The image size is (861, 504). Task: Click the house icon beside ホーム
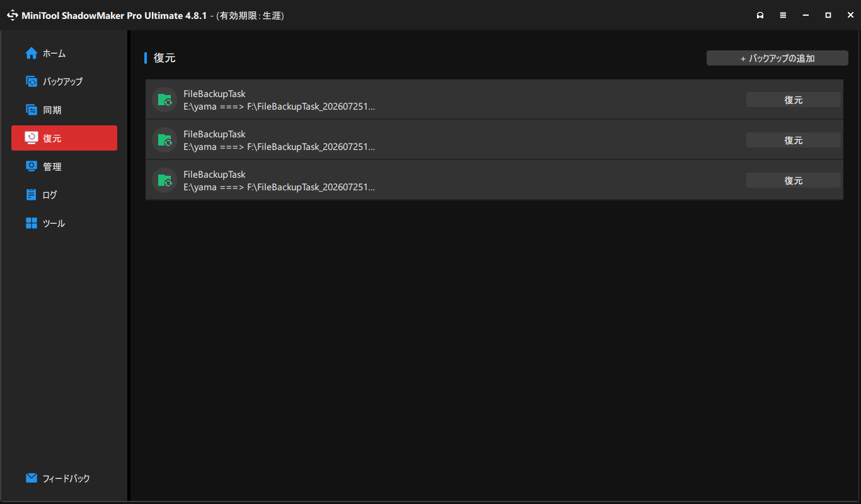tap(32, 54)
